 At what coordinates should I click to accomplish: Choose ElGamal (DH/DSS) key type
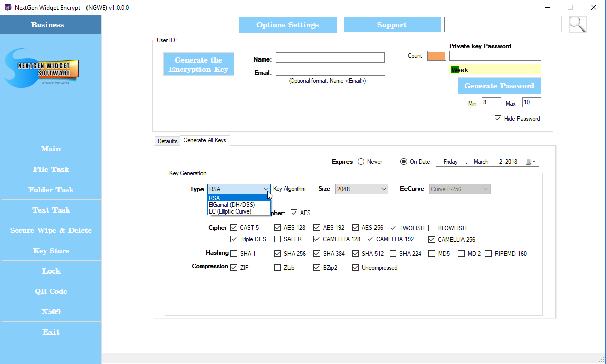click(x=239, y=205)
